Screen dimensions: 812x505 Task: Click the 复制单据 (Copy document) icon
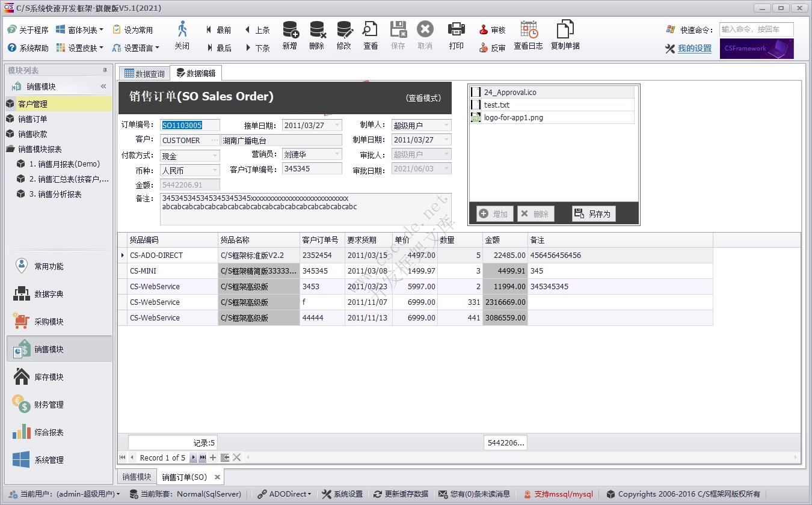click(x=565, y=30)
